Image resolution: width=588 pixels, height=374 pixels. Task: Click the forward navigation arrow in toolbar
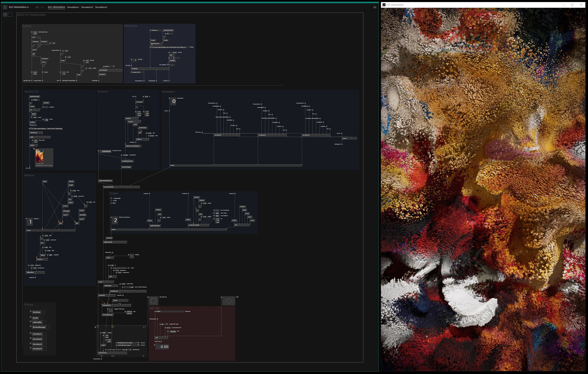tap(43, 7)
